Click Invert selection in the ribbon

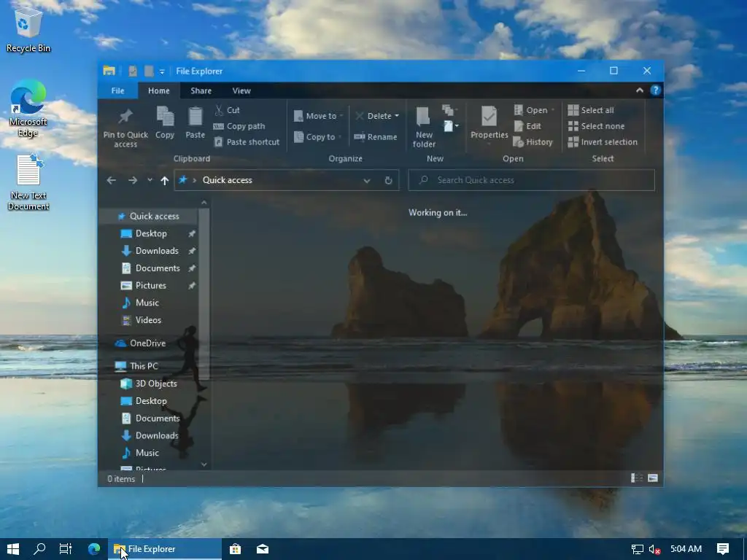click(603, 142)
